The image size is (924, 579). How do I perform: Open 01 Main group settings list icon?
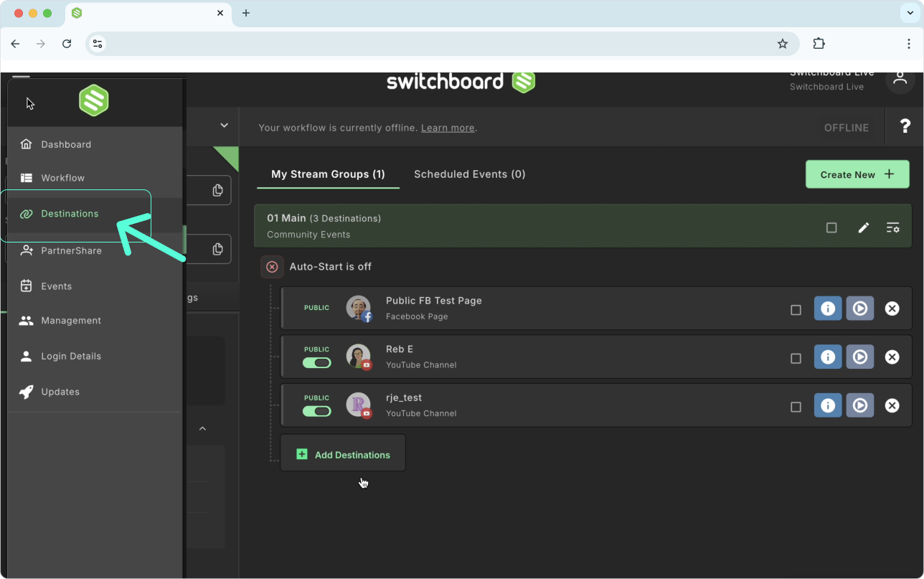[893, 227]
